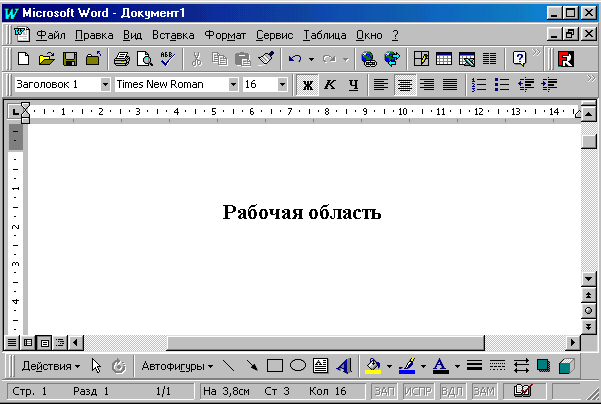Open Tables and Borders pencil icon

421,59
